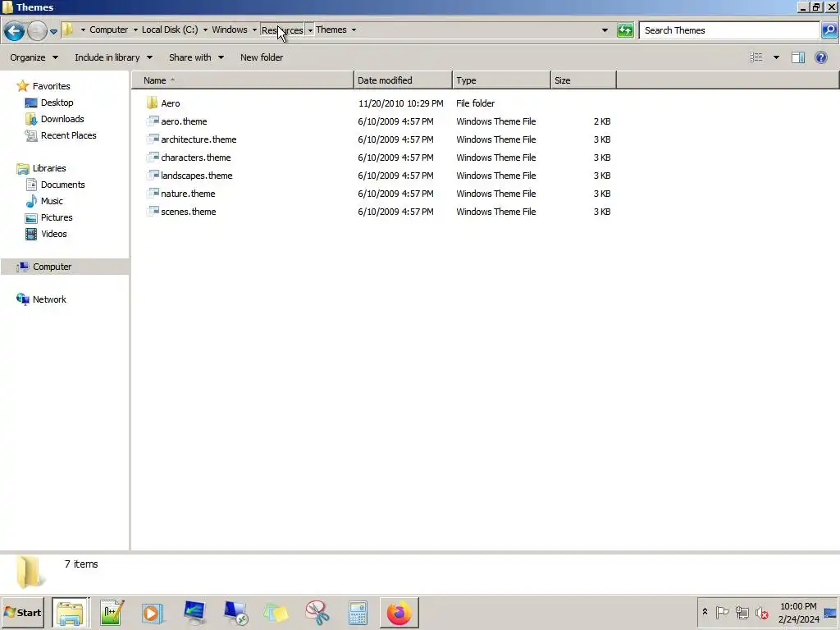Change your view icon
The height and width of the screenshot is (630, 840).
[x=756, y=57]
